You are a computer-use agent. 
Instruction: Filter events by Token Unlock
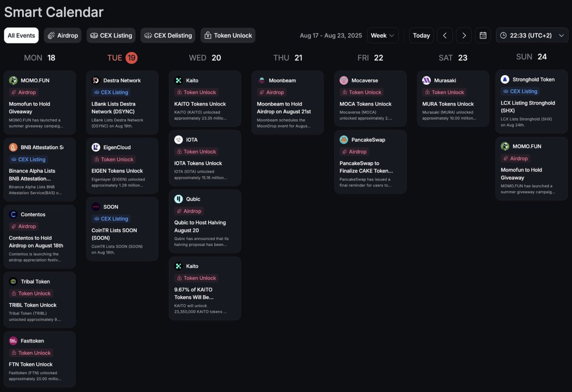tap(228, 35)
